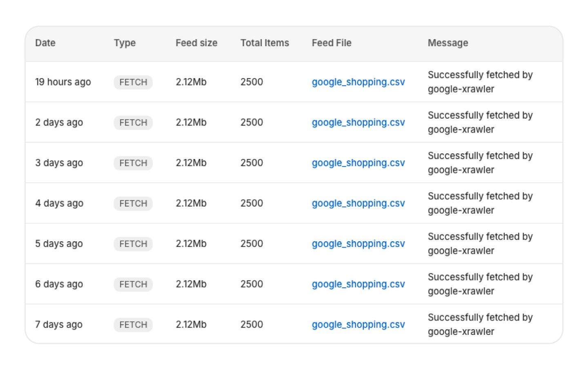
Task: Click the Message column header
Action: (448, 43)
